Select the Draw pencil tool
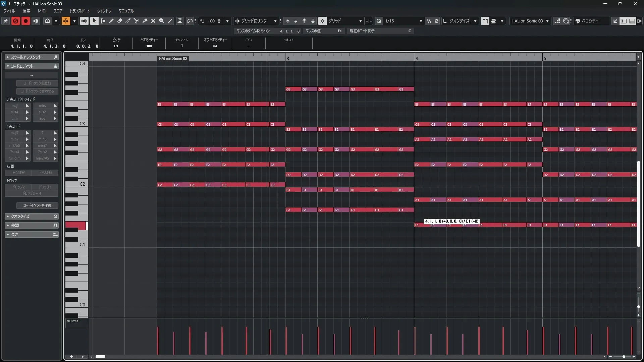 111,21
